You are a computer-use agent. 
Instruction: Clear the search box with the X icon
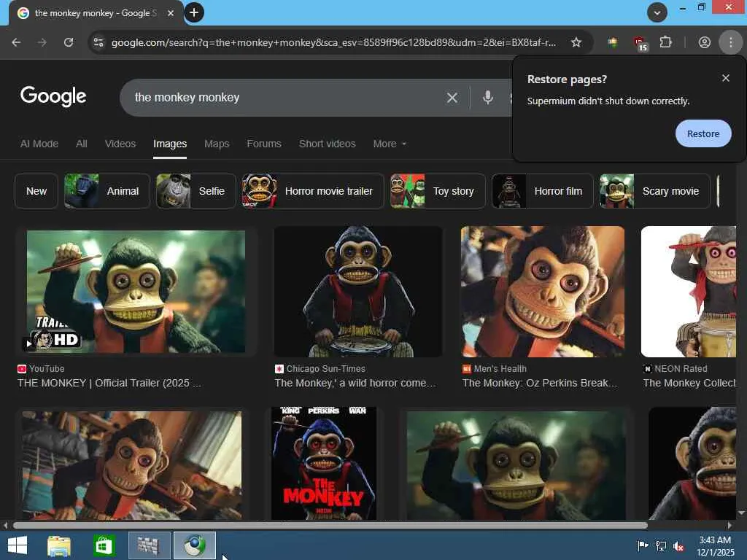(452, 98)
